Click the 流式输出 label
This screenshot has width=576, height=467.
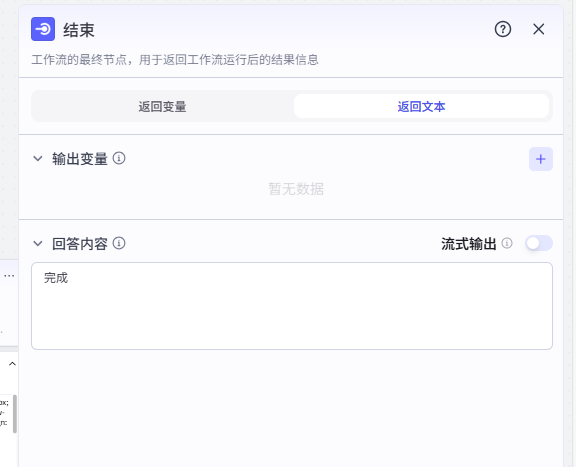[469, 244]
